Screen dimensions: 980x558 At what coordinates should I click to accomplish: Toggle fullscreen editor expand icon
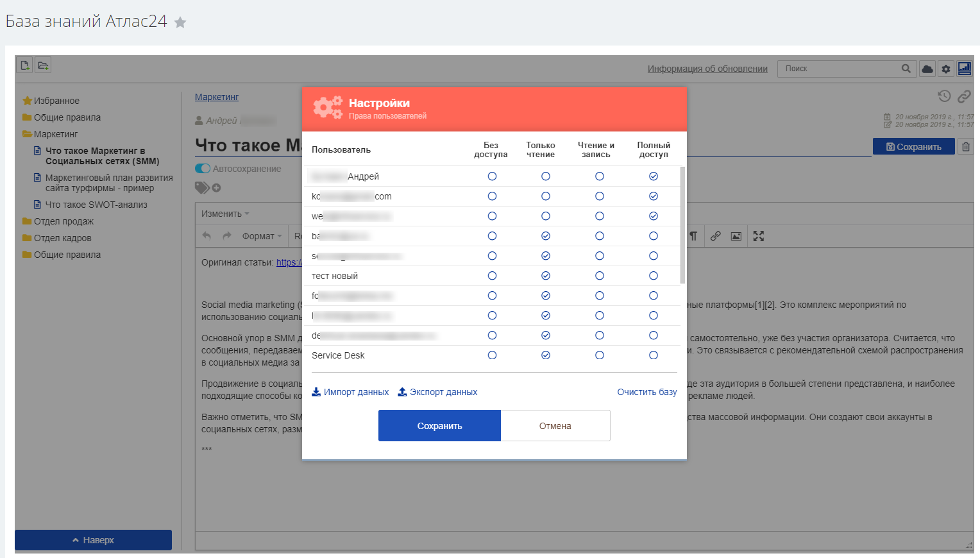coord(759,236)
